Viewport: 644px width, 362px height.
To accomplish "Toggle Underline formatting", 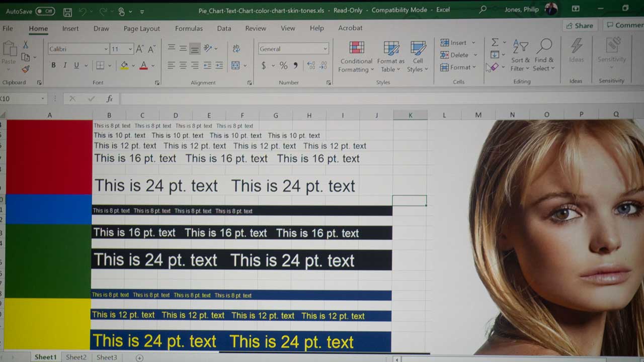I will click(x=76, y=65).
